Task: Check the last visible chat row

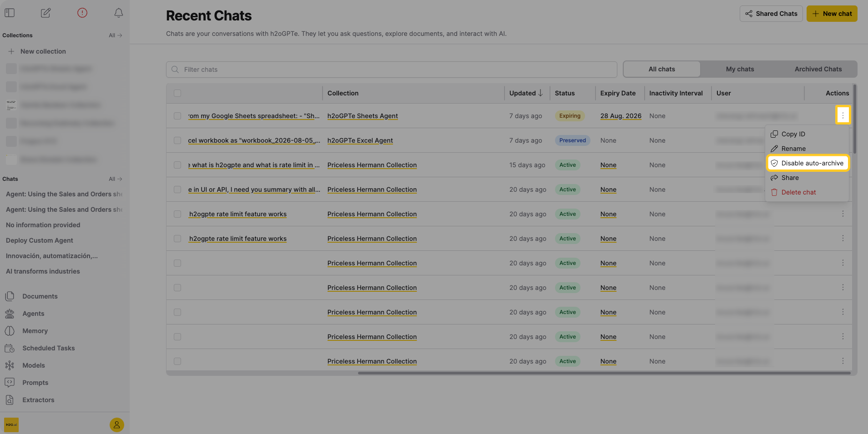Action: point(177,361)
